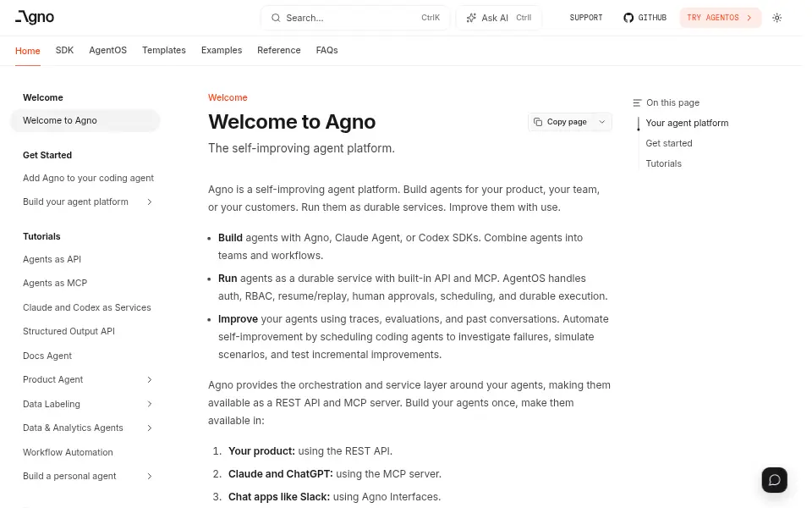Image resolution: width=812 pixels, height=508 pixels.
Task: Expand Data & Analytics Agents chevron
Action: [149, 428]
